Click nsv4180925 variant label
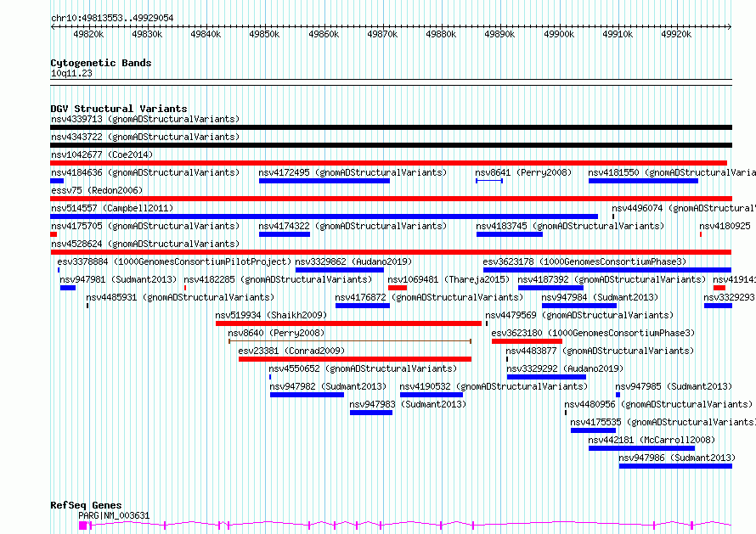 (725, 226)
